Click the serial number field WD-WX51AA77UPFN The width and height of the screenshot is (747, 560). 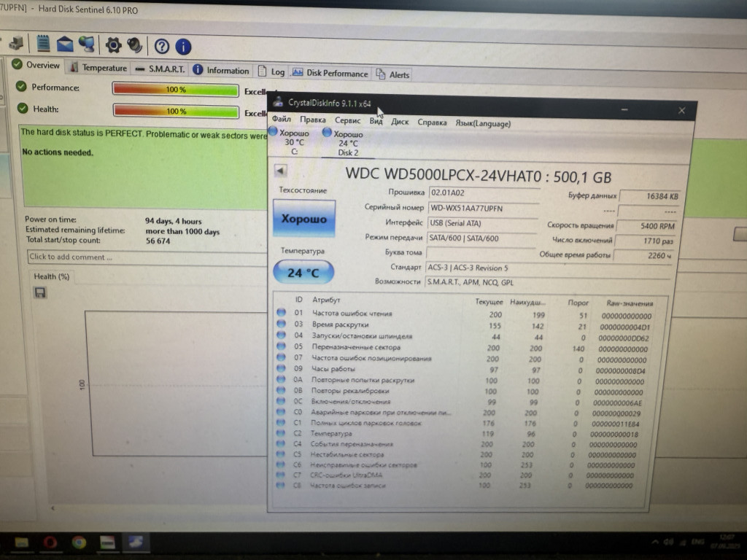coord(483,209)
